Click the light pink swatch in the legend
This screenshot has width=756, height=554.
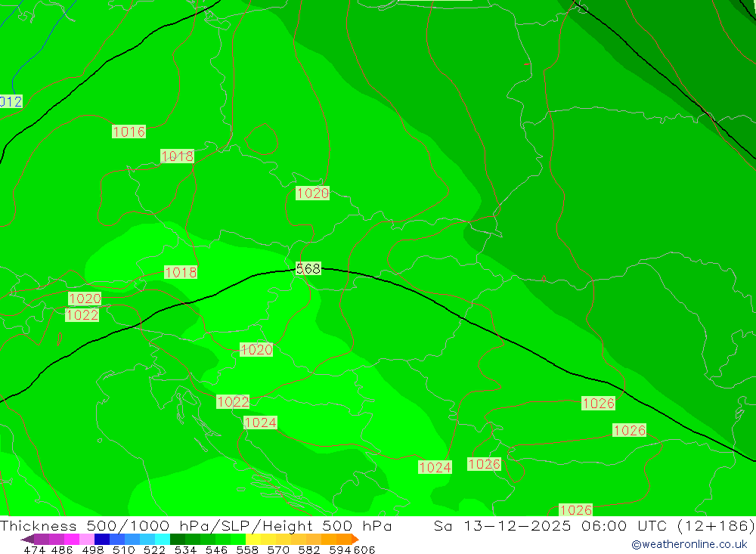(87, 539)
